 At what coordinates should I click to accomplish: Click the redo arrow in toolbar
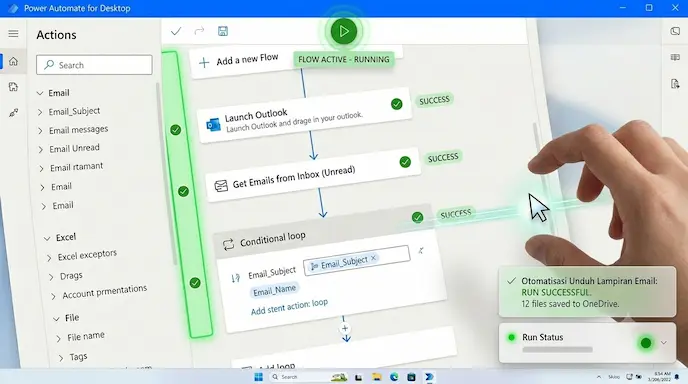tap(199, 31)
